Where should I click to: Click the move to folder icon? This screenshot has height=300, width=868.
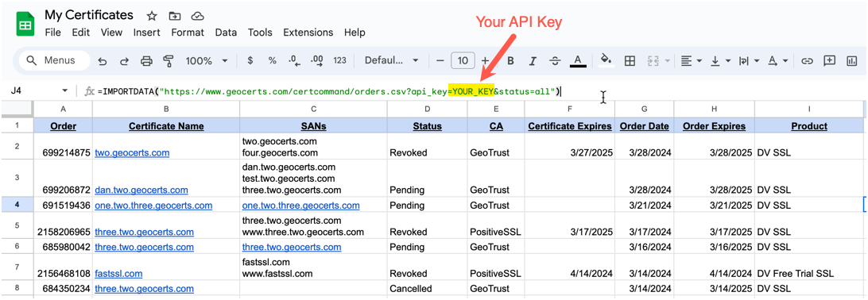pyautogui.click(x=174, y=15)
